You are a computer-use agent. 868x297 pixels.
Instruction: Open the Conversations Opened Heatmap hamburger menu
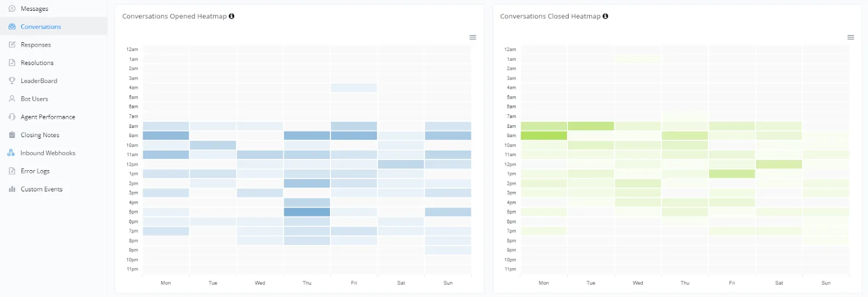pyautogui.click(x=473, y=37)
